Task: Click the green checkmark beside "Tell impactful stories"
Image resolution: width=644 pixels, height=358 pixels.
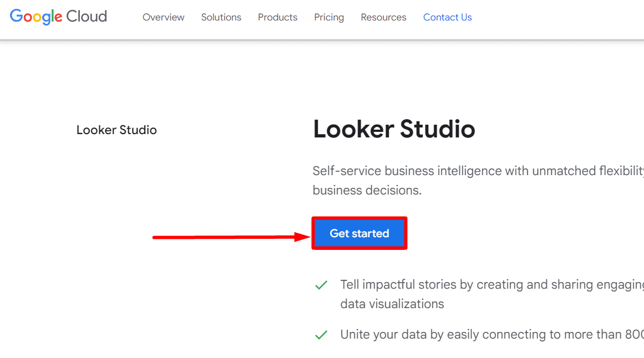Action: tap(321, 284)
